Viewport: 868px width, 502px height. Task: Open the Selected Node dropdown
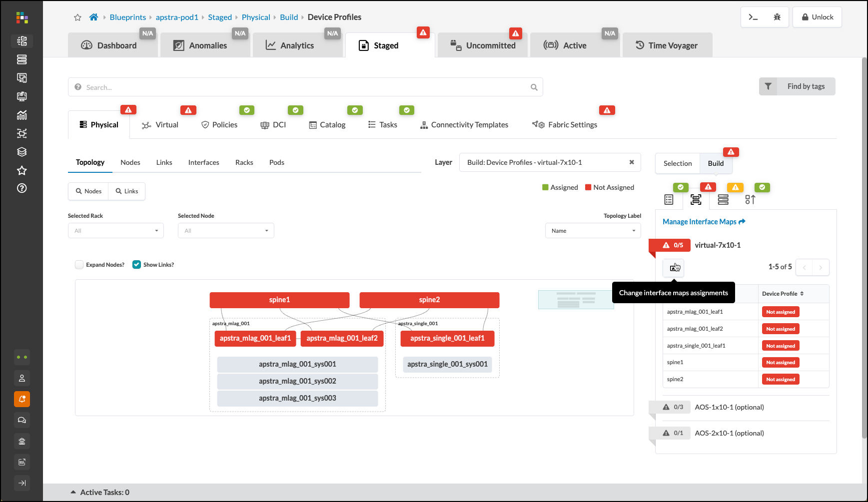pyautogui.click(x=226, y=231)
